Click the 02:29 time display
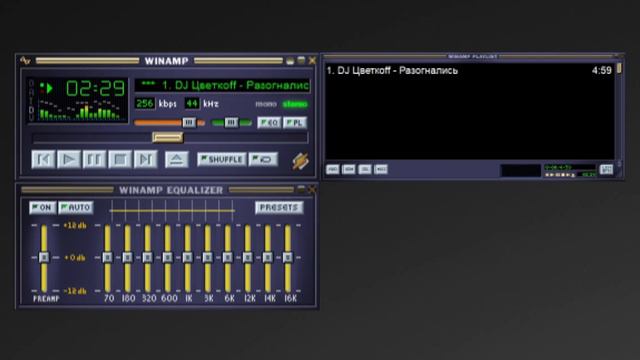 coord(96,88)
